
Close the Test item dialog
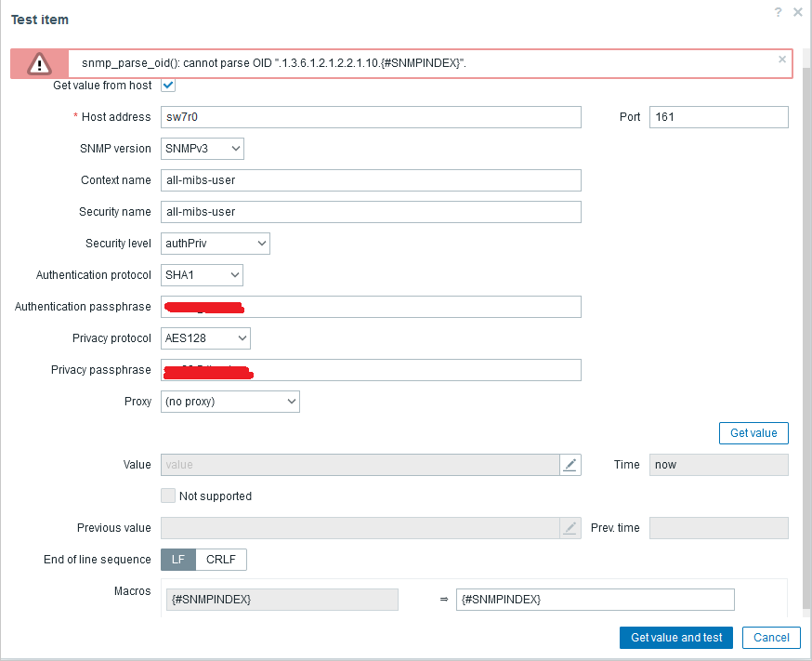click(x=798, y=12)
